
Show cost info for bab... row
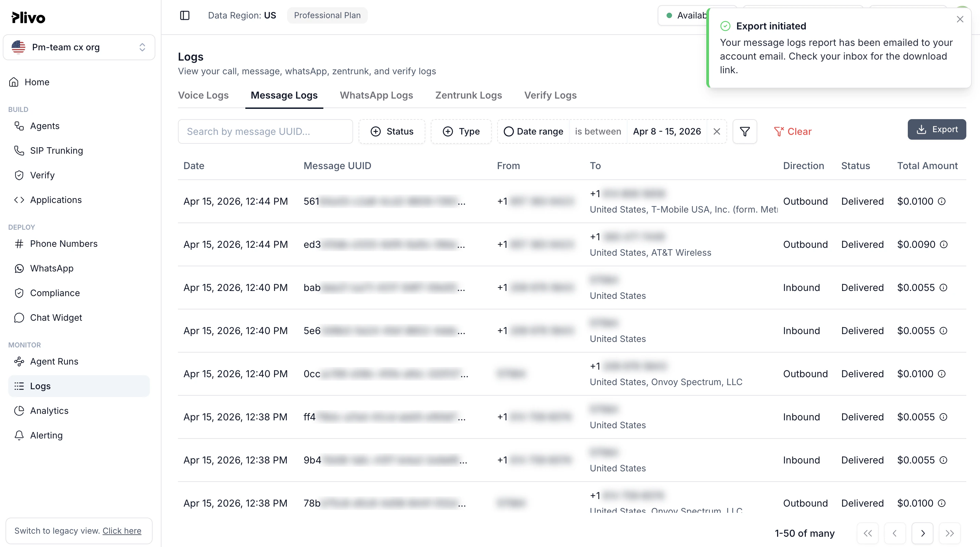pyautogui.click(x=943, y=288)
